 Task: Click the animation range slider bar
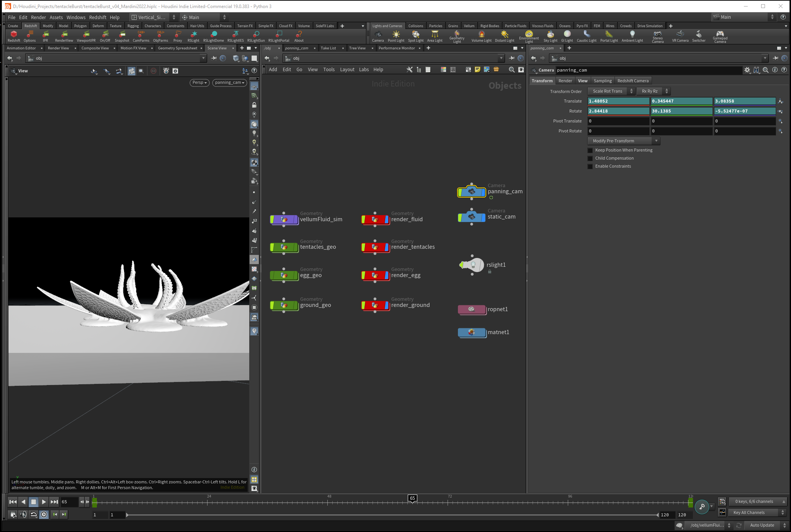coord(392,515)
